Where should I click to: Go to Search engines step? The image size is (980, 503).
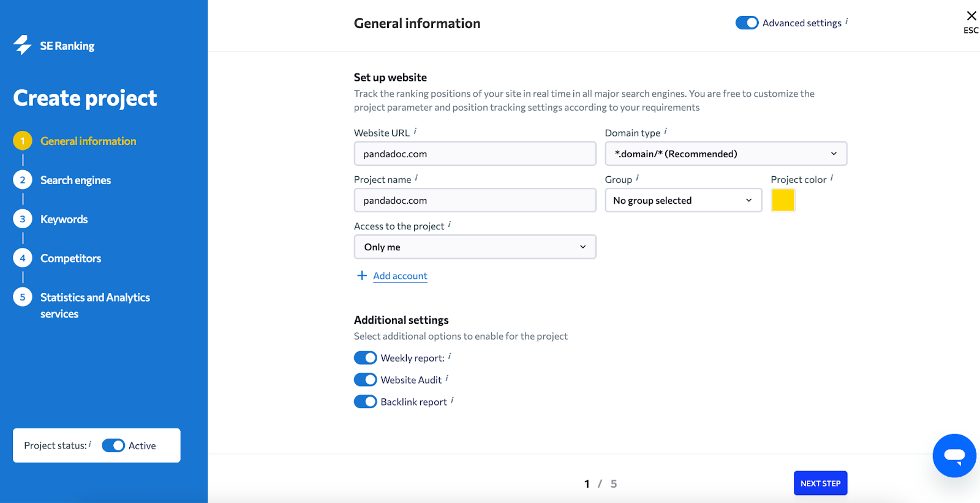[x=75, y=180]
